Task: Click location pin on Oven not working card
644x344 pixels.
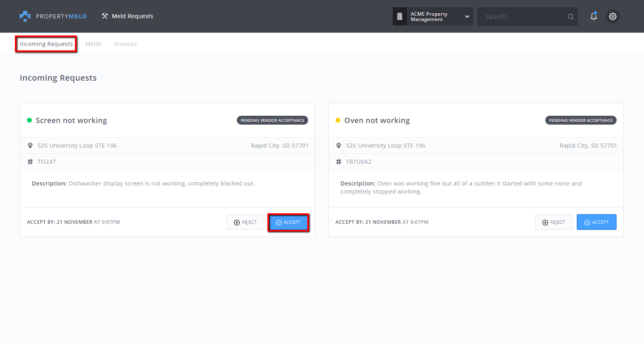Action: [x=339, y=146]
